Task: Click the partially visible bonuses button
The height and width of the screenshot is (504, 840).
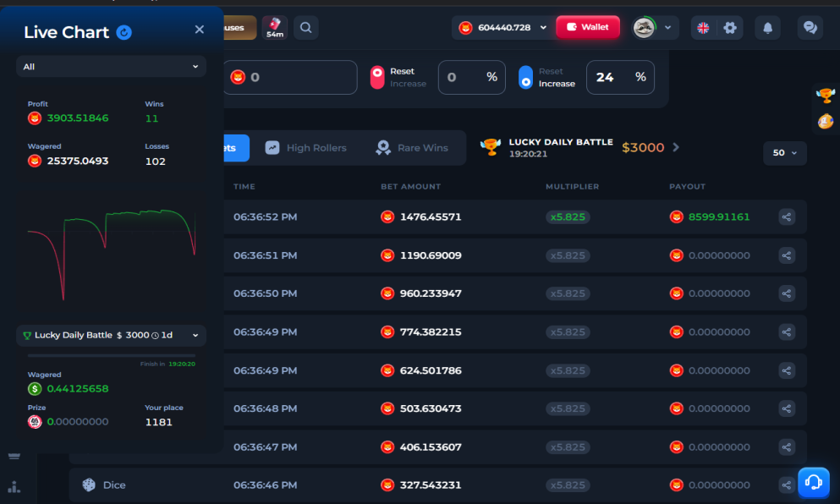Action: pyautogui.click(x=240, y=27)
